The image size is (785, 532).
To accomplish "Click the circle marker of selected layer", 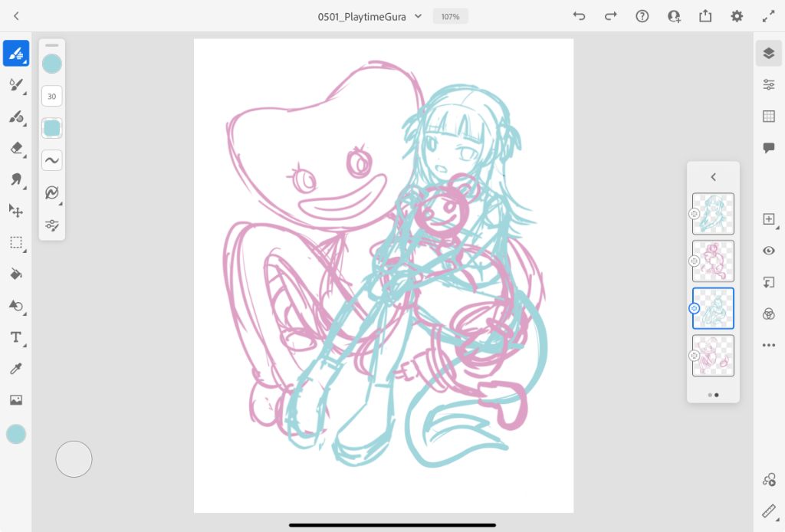I will (x=694, y=308).
